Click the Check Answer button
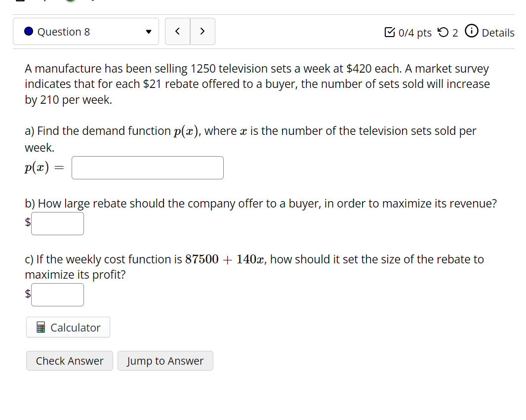This screenshot has height=420, width=526. [x=70, y=361]
